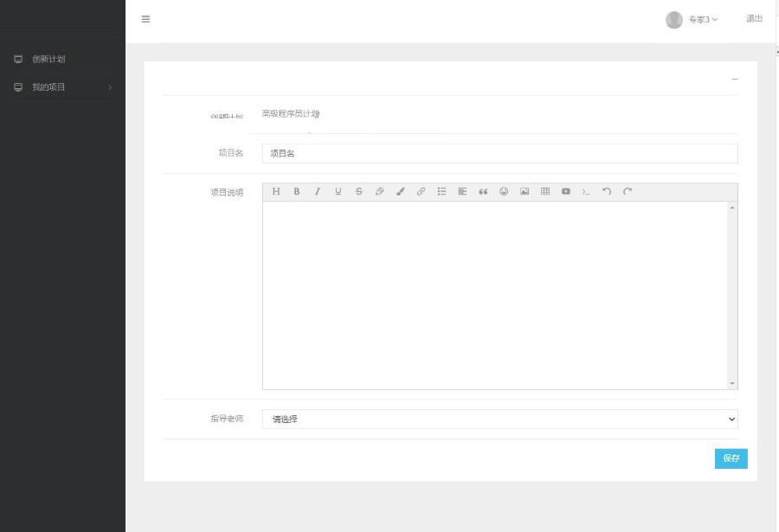Click the insert table icon
779x532 pixels.
click(x=545, y=192)
